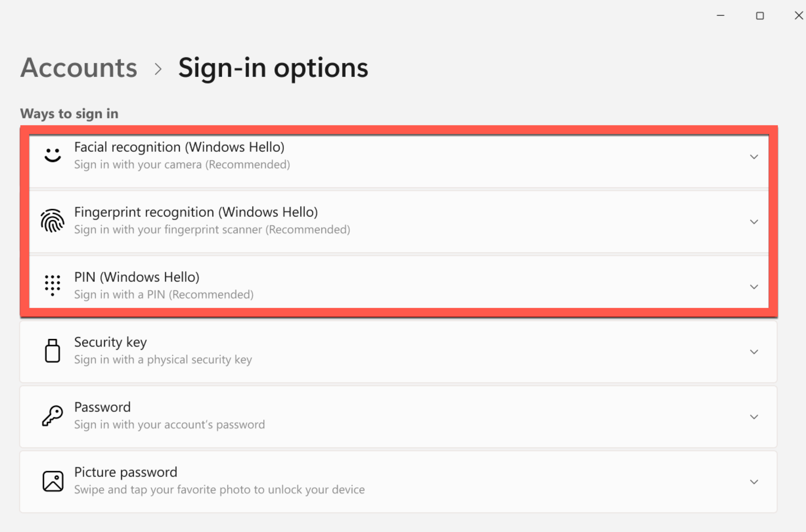Close the Settings window
This screenshot has height=532, width=806.
pos(799,16)
